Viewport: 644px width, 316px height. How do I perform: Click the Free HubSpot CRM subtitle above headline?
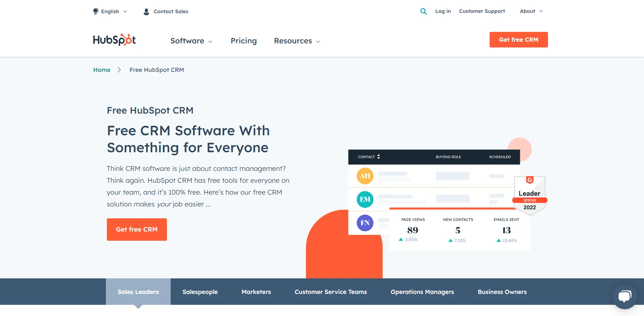point(150,111)
